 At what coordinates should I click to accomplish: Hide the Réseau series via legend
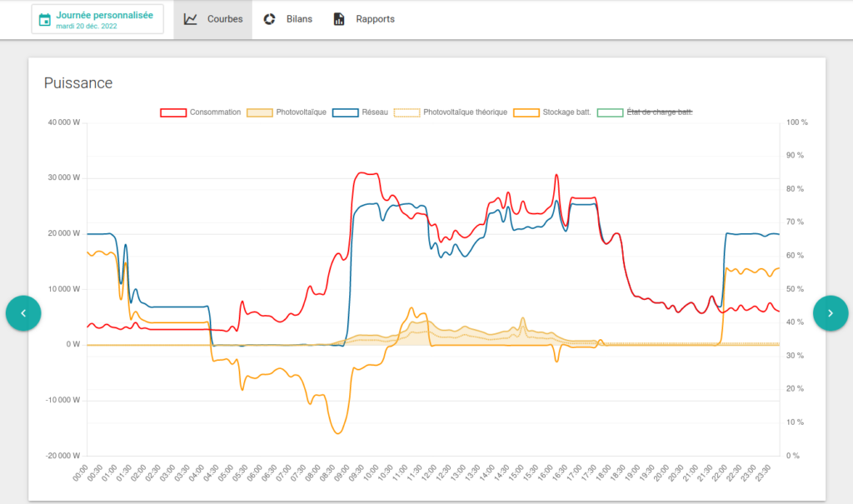[360, 112]
